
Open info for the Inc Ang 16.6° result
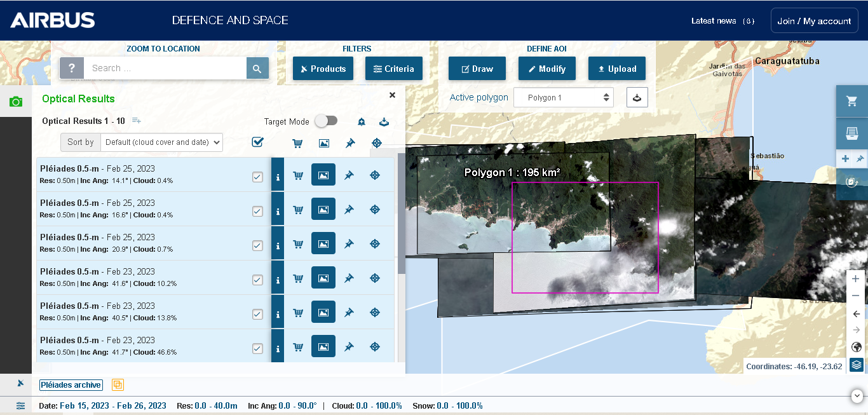pos(278,209)
